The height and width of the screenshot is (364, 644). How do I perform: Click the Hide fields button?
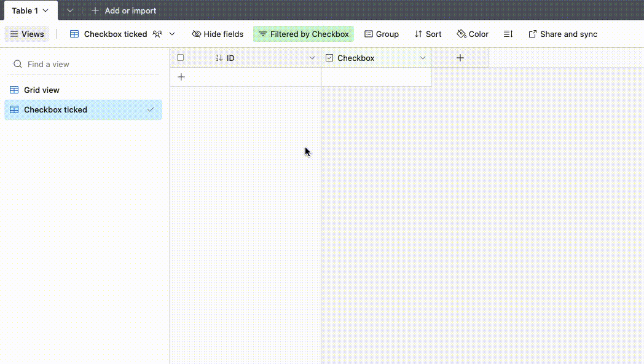coord(218,34)
